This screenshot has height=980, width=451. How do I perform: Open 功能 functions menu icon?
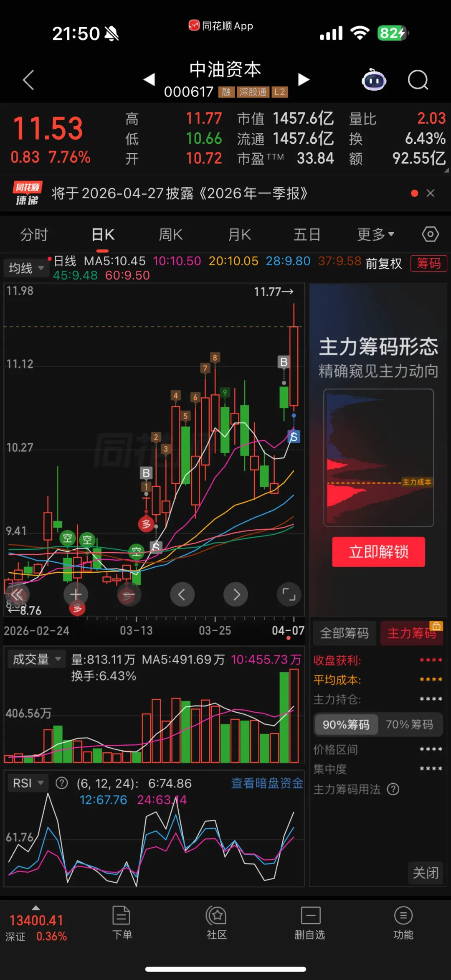pos(403,924)
